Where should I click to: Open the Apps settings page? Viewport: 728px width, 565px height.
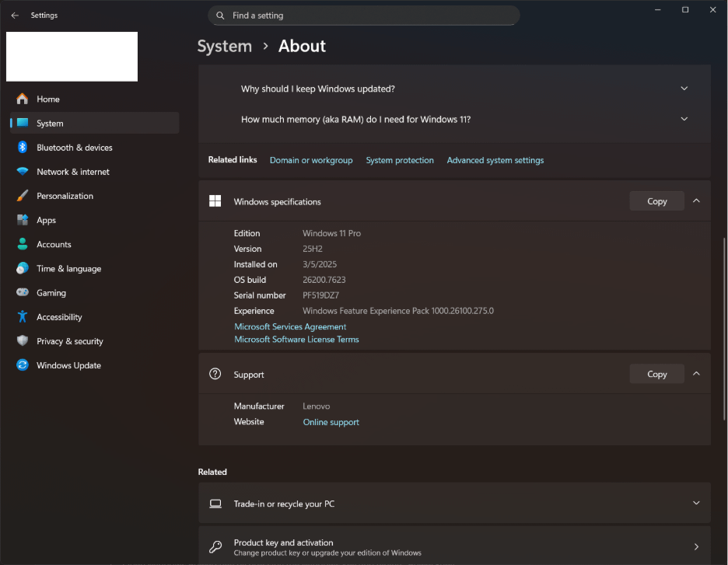coord(94,220)
